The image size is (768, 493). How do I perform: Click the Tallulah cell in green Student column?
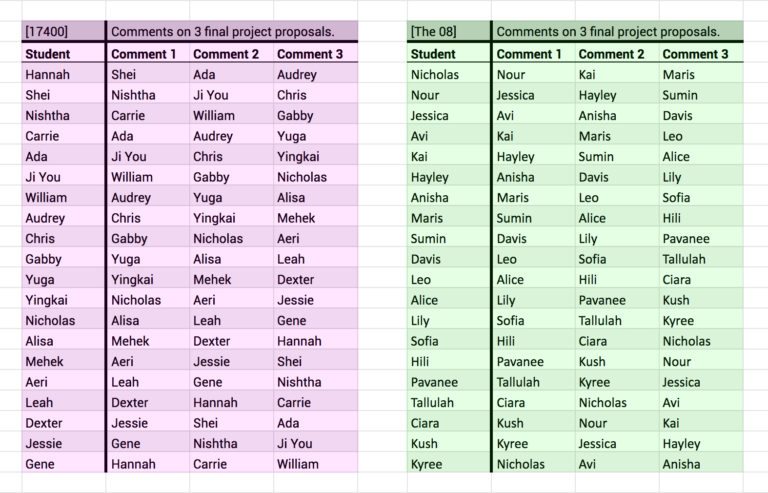point(449,402)
